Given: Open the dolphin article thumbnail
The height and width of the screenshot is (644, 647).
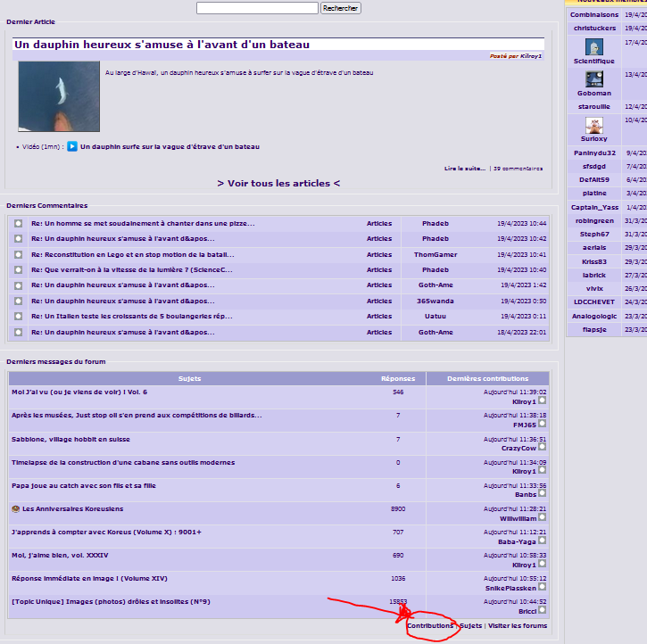Looking at the screenshot, I should coord(58,96).
